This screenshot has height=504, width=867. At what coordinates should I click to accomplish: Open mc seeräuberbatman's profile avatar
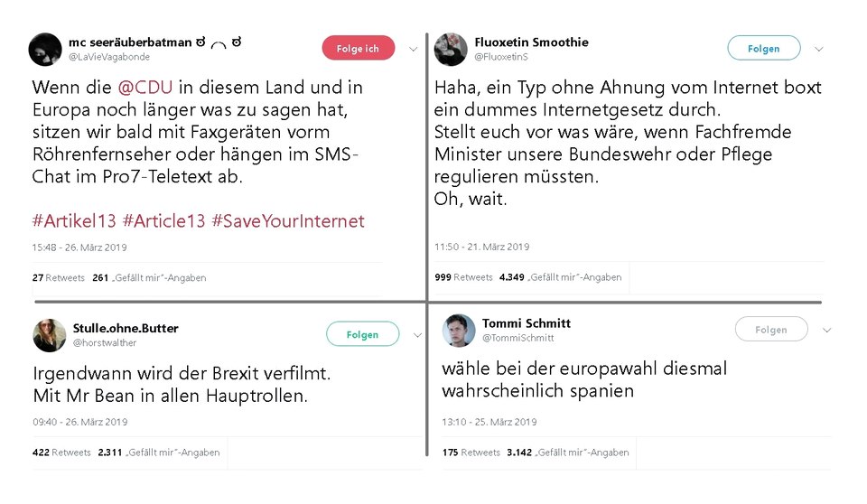click(45, 50)
